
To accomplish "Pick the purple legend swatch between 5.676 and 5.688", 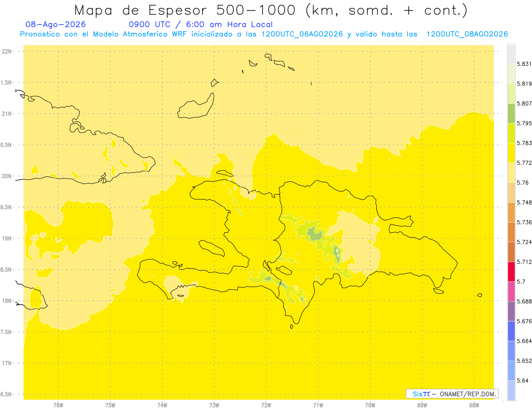I will click(511, 311).
